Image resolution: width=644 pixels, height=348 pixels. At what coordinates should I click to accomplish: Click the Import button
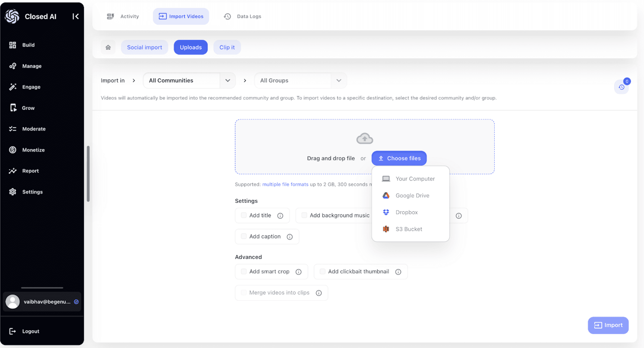(x=608, y=325)
